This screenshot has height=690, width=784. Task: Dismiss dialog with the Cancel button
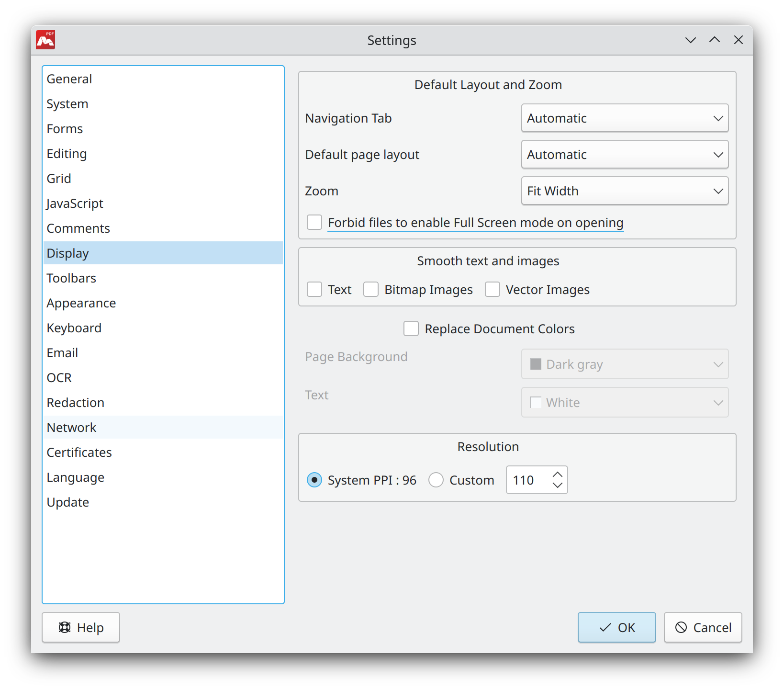(703, 627)
